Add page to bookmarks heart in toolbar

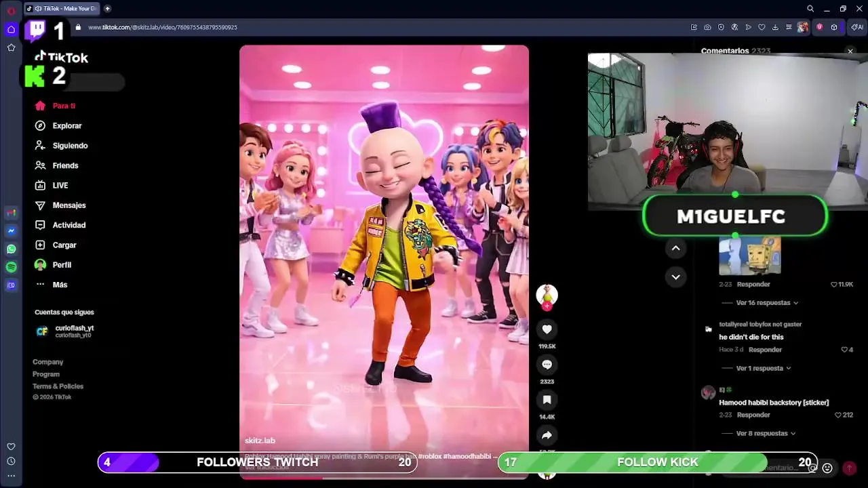point(762,27)
